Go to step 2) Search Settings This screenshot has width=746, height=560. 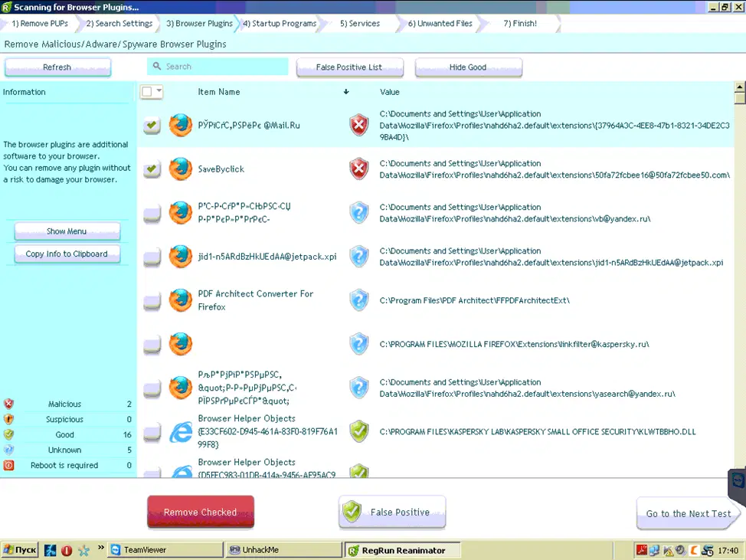point(119,23)
